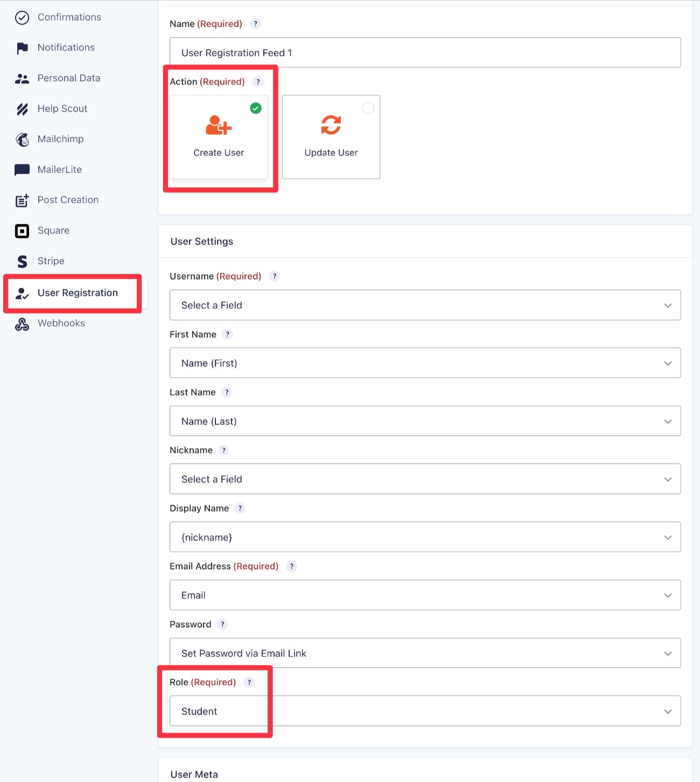The height and width of the screenshot is (782, 700).
Task: Switch to the User Registration section
Action: point(78,293)
